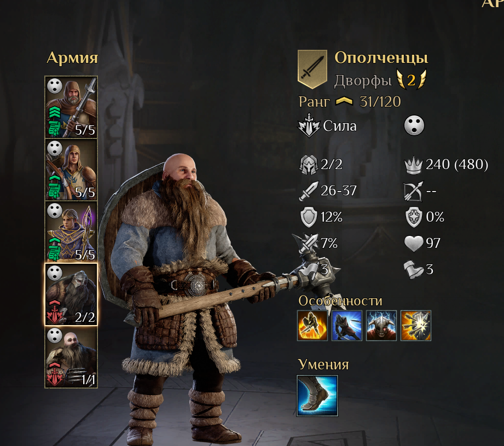Click the crown value icon near 240 (480)
This screenshot has width=504, height=446.
click(x=413, y=165)
